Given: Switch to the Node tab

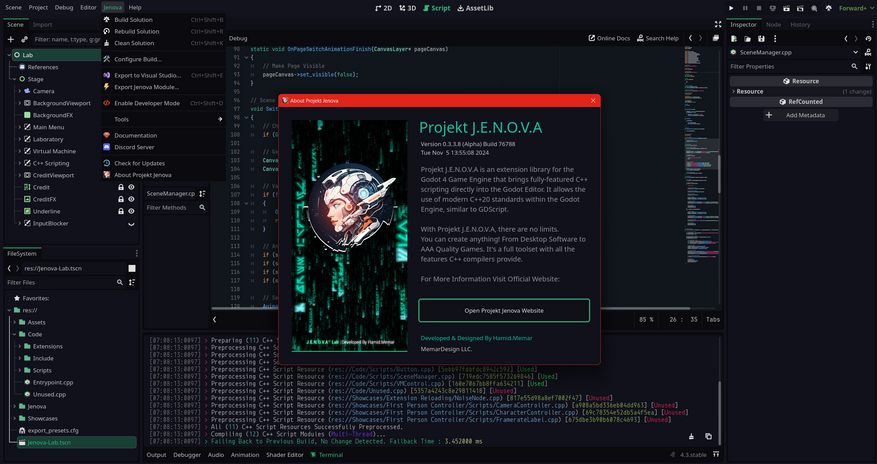Looking at the screenshot, I should point(773,24).
